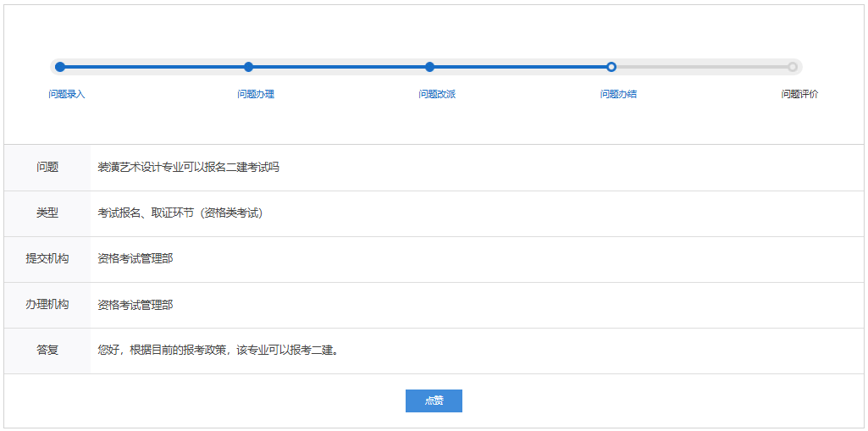The image size is (868, 431).
Task: Select the 问题录入 step label text
Action: pyautogui.click(x=67, y=94)
